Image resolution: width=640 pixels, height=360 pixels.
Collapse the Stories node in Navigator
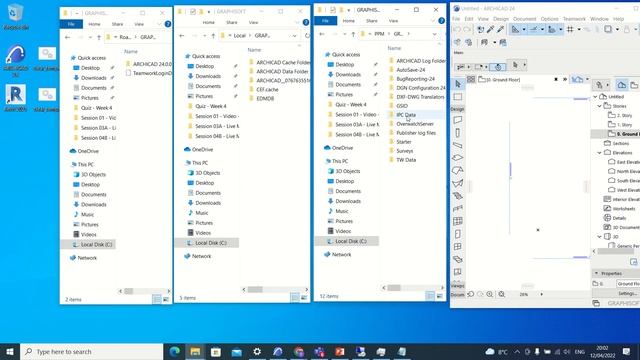[600, 106]
